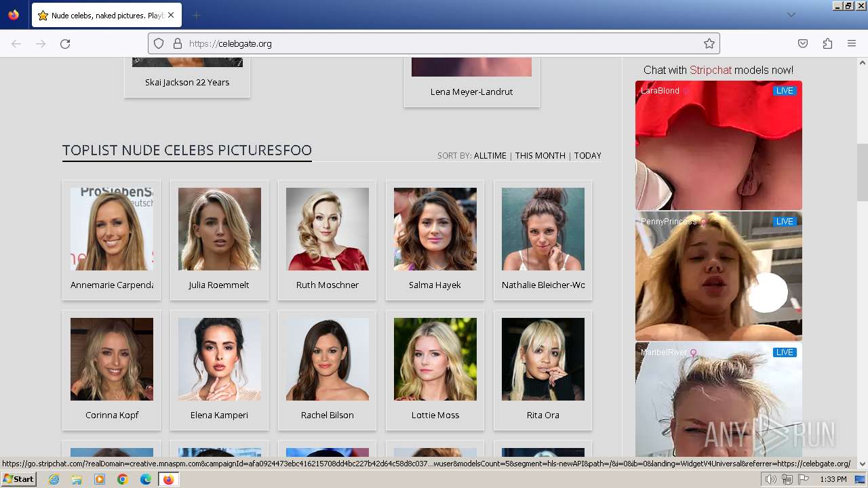Open Windows Explorer folder on taskbar
The height and width of the screenshot is (488, 868).
pos(77,479)
